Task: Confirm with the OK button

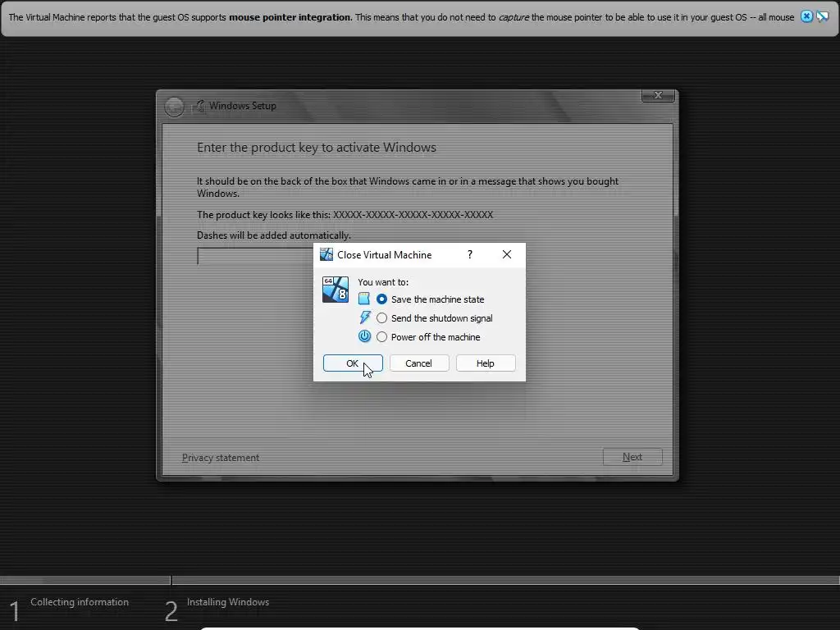Action: pyautogui.click(x=353, y=363)
